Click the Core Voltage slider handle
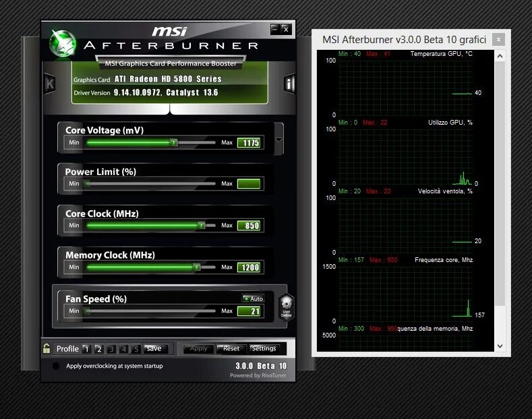The width and height of the screenshot is (532, 419). (174, 142)
